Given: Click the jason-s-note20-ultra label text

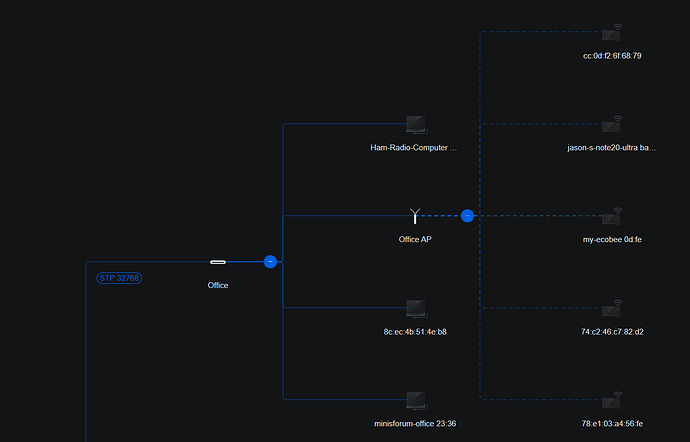Looking at the screenshot, I should tap(611, 148).
